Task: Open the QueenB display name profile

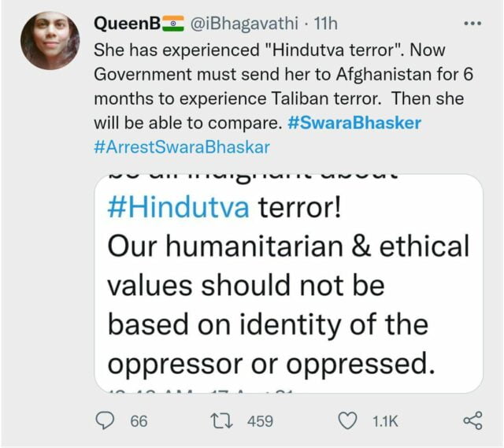Action: [x=127, y=23]
